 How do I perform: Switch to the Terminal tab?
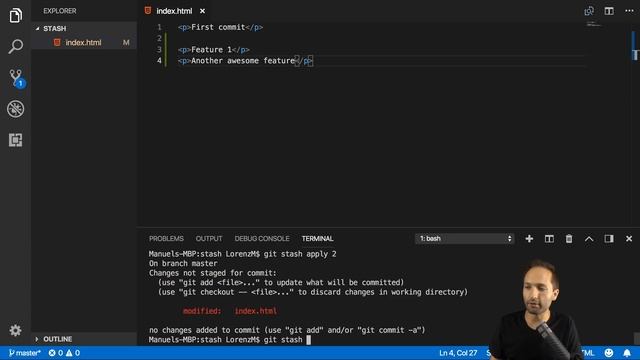318,238
